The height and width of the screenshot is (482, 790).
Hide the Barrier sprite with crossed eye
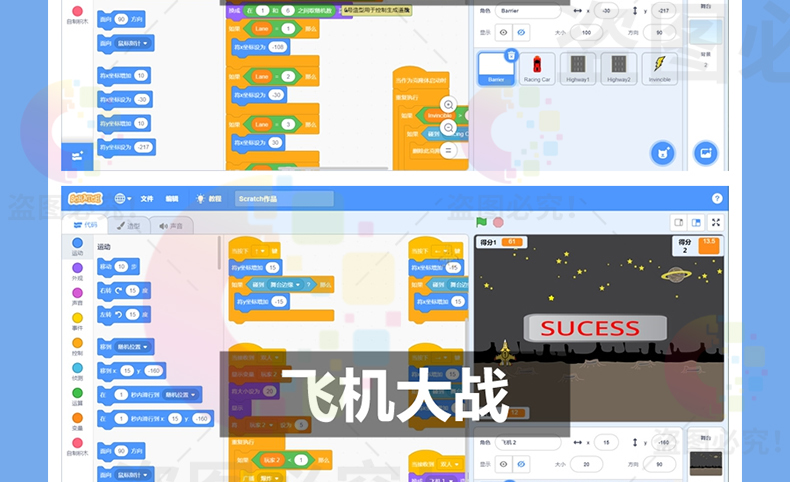click(521, 33)
